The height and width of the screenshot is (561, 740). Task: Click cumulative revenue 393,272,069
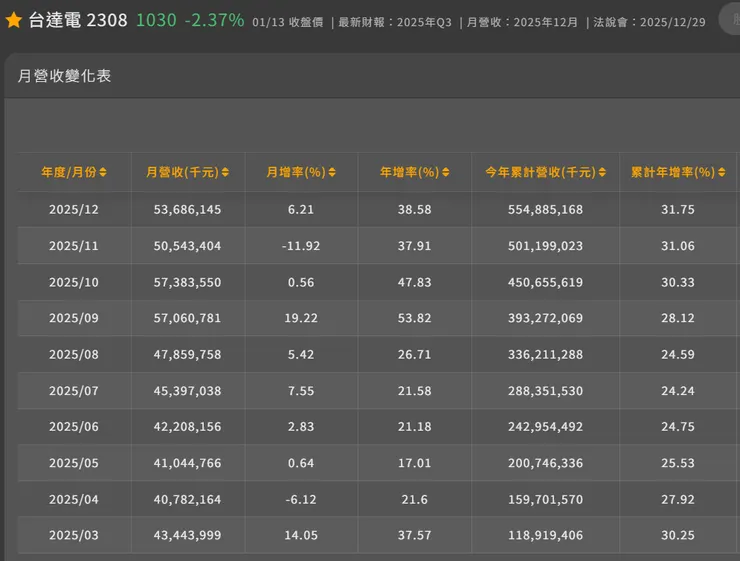546,318
